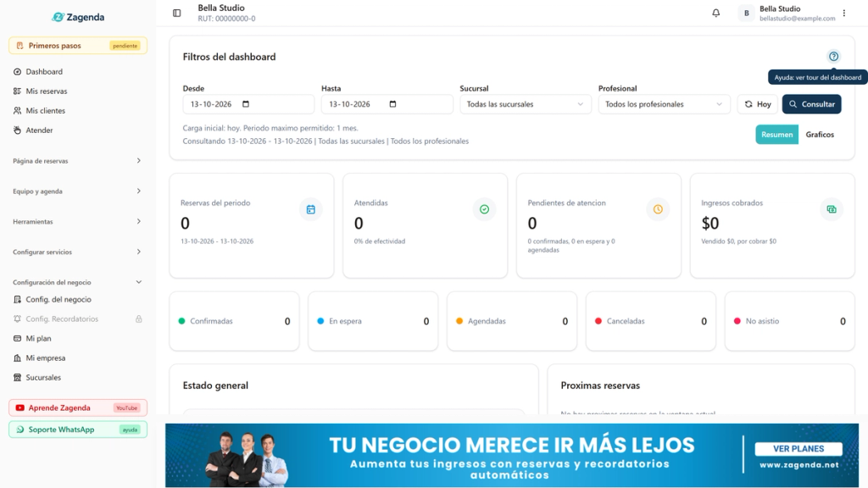Click the Dashboard sidebar icon
The height and width of the screenshot is (488, 868).
pos(17,72)
